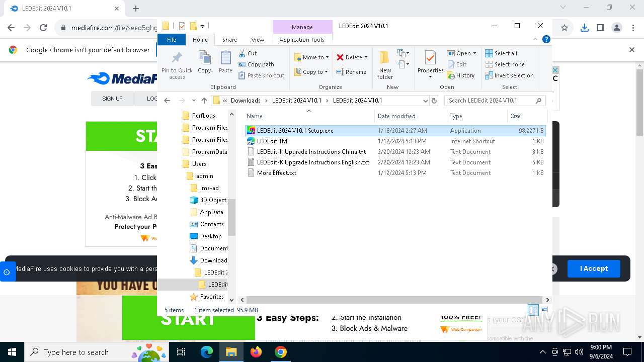The height and width of the screenshot is (362, 644).
Task: Switch to the Home ribbon tab
Action: [x=200, y=40]
